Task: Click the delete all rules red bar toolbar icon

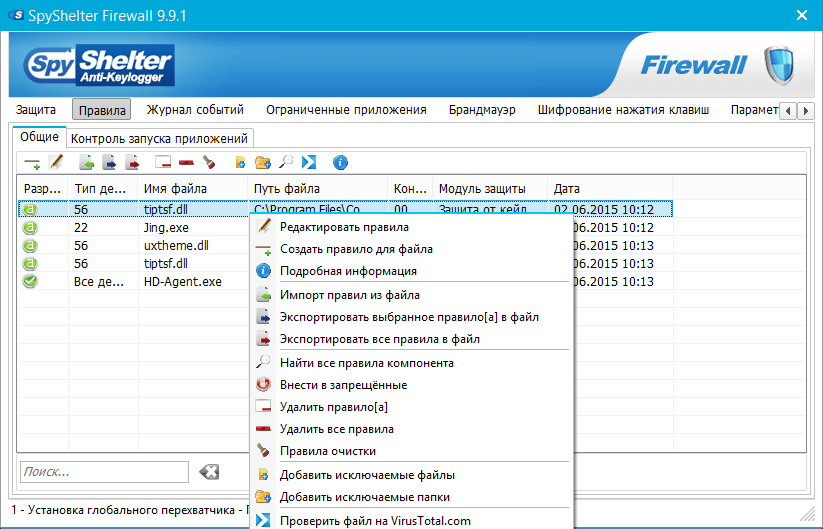Action: point(186,163)
